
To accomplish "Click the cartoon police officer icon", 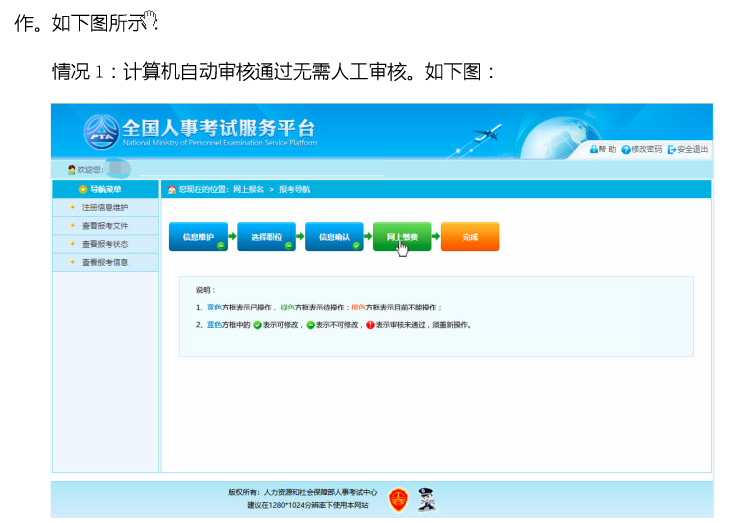I will pyautogui.click(x=426, y=499).
